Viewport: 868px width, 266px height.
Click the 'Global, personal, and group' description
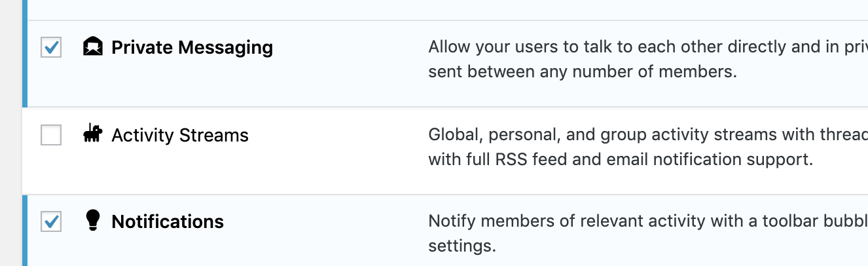pos(648,135)
